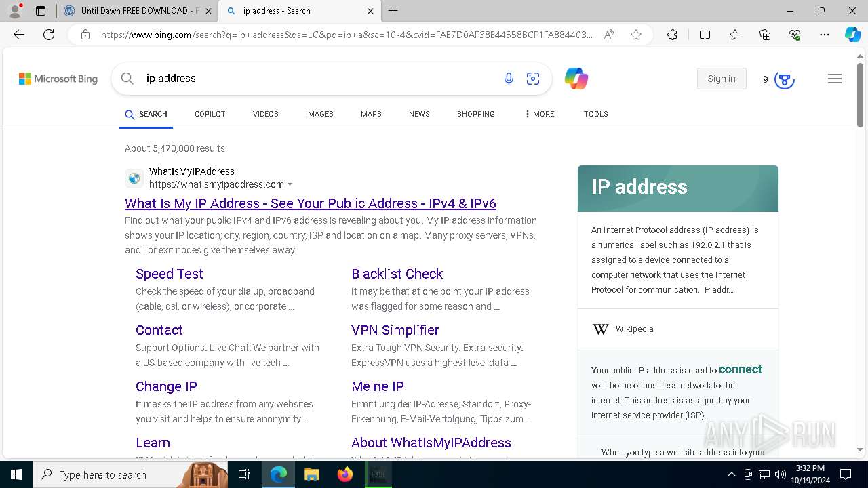868x488 pixels.
Task: Switch to News results tab
Action: pyautogui.click(x=419, y=114)
